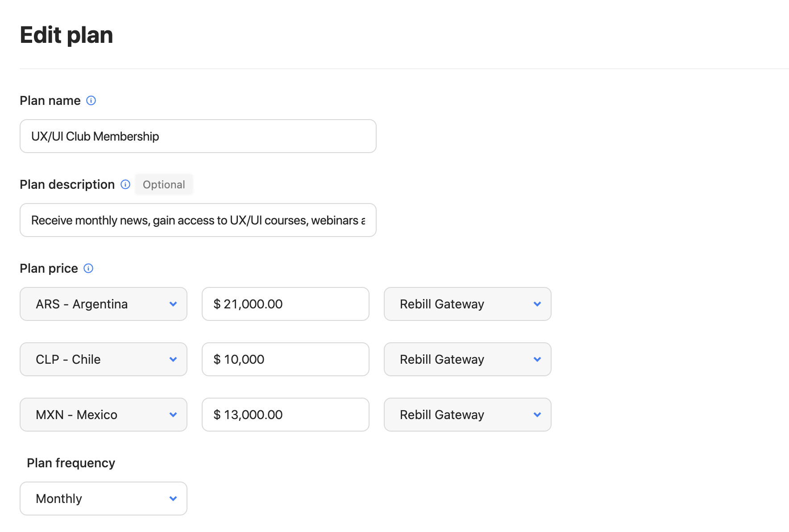Viewport: 789px width, 532px height.
Task: Click the Optional badge next to Plan description
Action: click(164, 184)
